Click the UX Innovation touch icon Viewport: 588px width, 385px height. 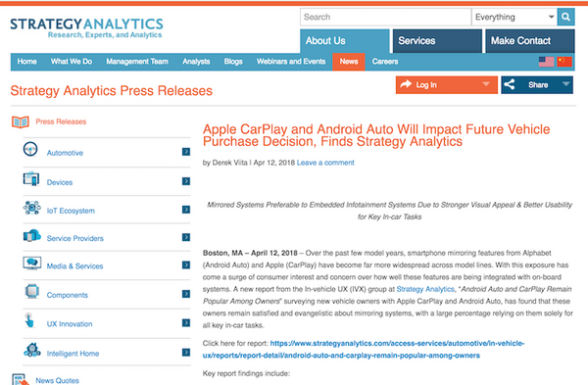point(29,320)
